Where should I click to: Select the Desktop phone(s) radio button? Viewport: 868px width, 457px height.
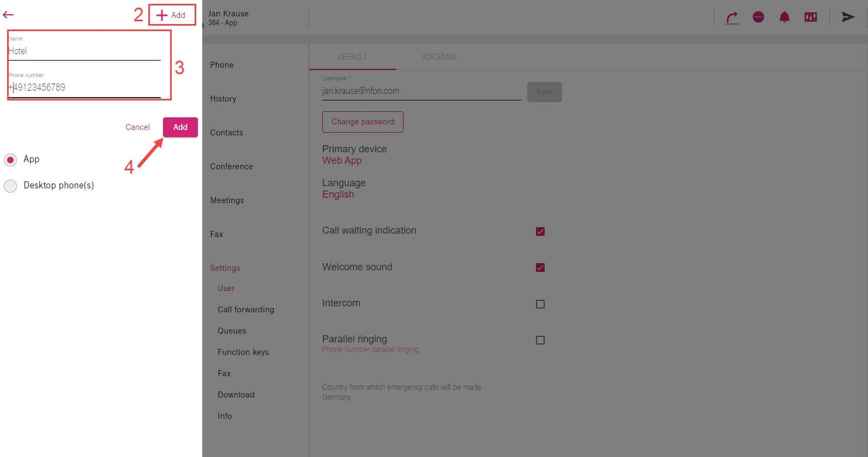[10, 186]
